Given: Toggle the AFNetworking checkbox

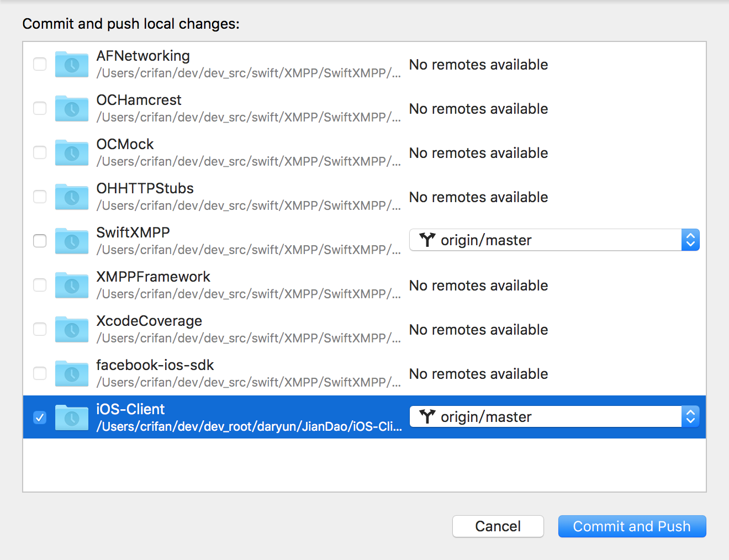Looking at the screenshot, I should (40, 64).
